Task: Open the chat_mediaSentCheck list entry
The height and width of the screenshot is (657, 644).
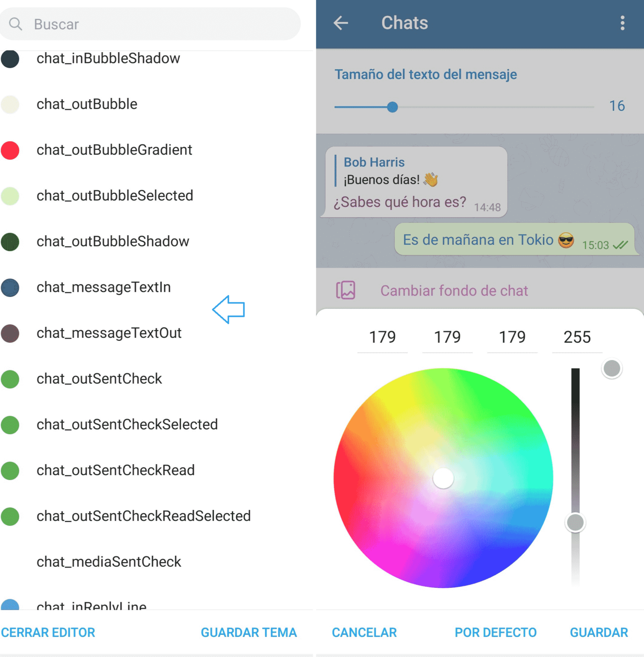Action: point(109,562)
